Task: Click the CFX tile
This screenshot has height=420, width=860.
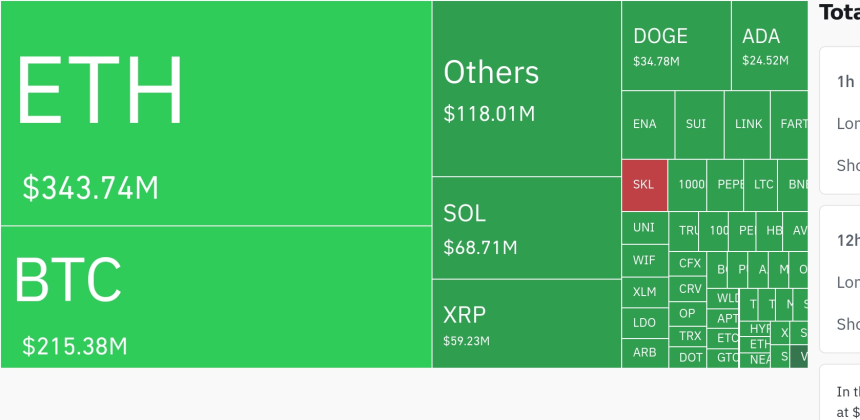Action: click(690, 264)
